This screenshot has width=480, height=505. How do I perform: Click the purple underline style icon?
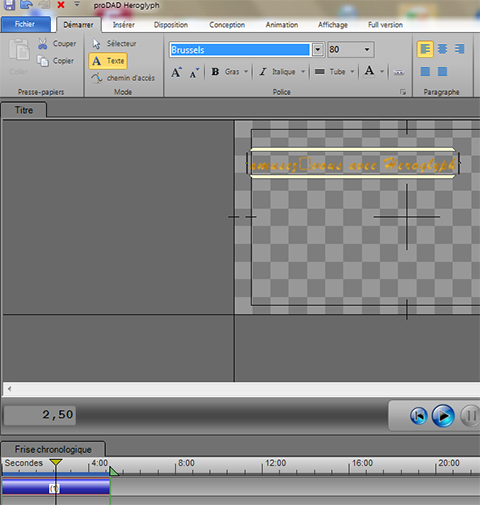coord(399,72)
